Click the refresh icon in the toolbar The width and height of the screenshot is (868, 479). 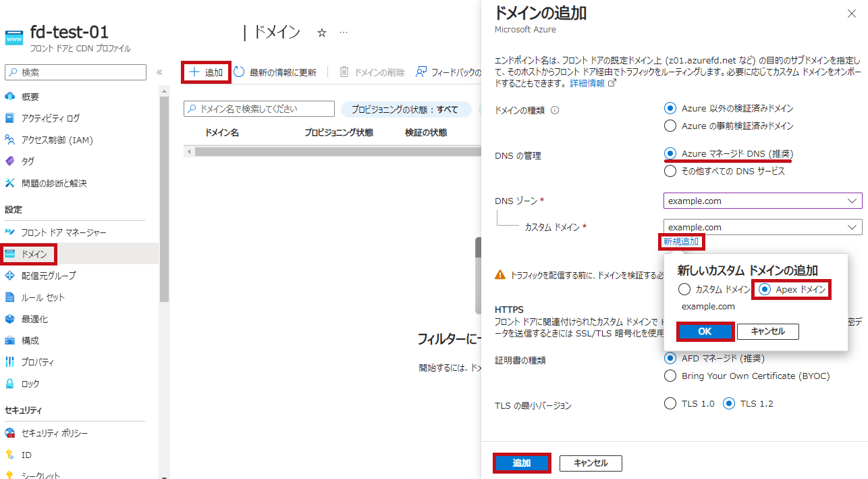click(x=239, y=72)
